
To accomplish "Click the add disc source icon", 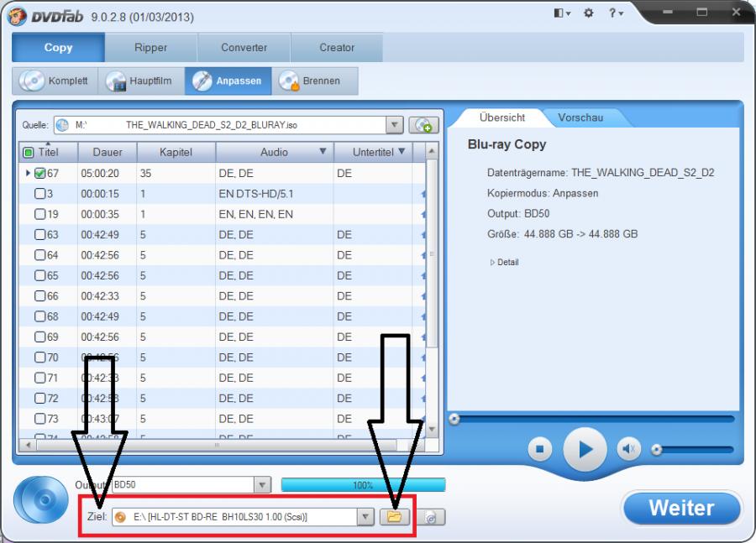I will click(x=424, y=125).
